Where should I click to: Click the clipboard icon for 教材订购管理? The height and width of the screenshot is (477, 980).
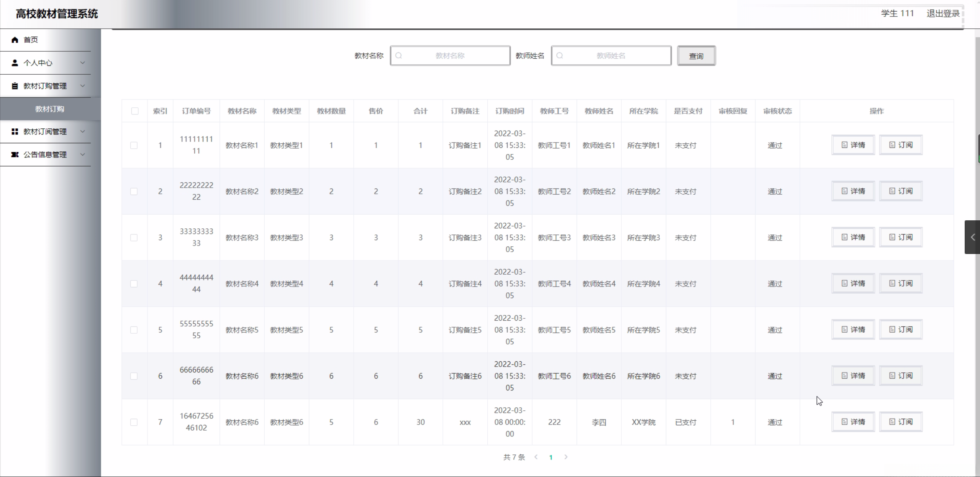click(15, 86)
